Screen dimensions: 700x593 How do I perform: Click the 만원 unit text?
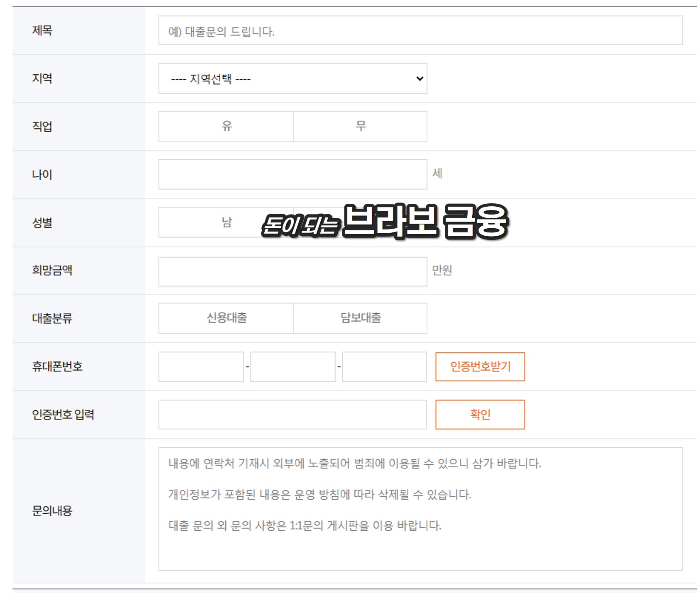click(x=442, y=271)
